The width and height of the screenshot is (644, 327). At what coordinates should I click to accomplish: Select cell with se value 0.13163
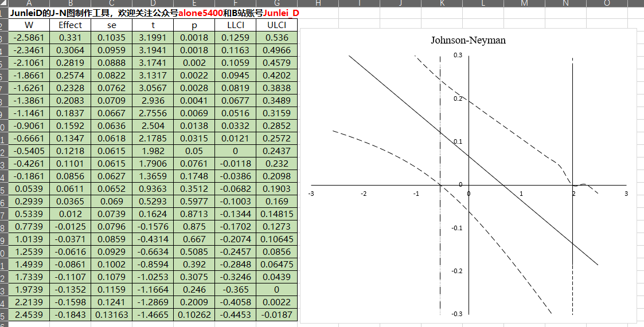[112, 315]
